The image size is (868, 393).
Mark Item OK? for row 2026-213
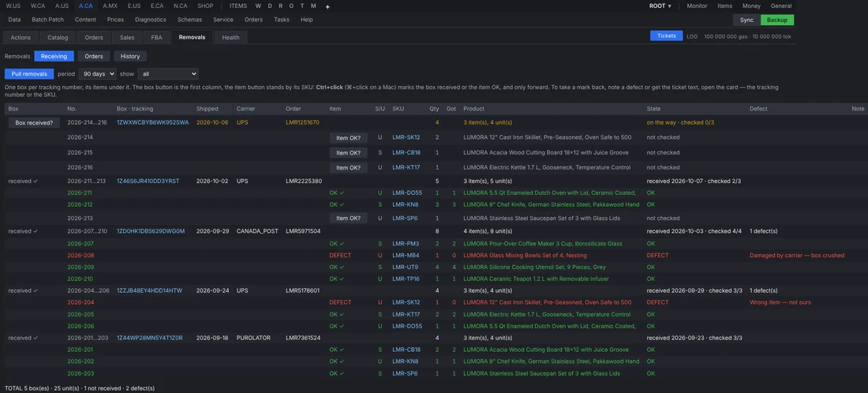coord(348,218)
